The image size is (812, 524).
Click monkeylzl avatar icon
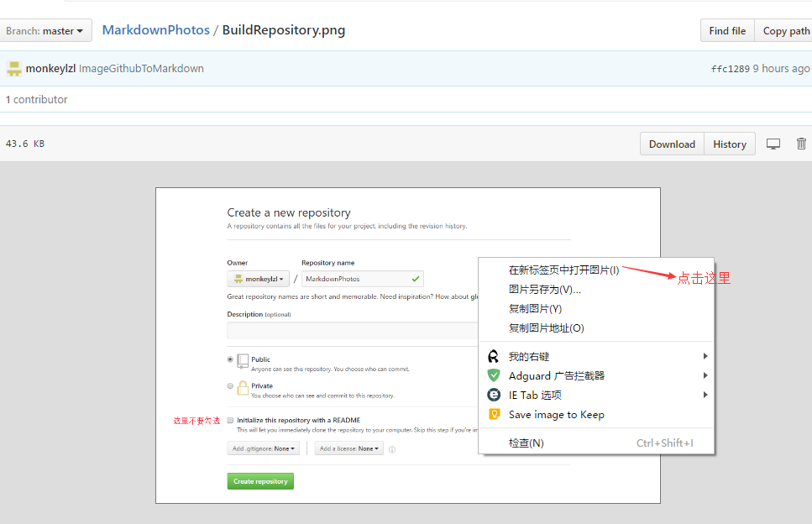(x=14, y=68)
